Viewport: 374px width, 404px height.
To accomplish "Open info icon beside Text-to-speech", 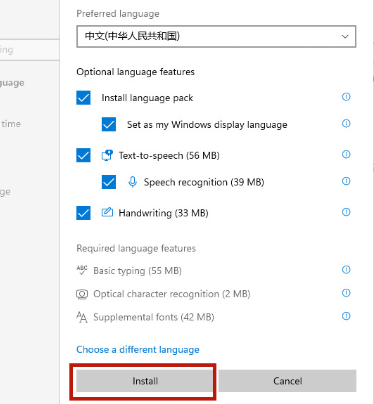I will (x=346, y=154).
